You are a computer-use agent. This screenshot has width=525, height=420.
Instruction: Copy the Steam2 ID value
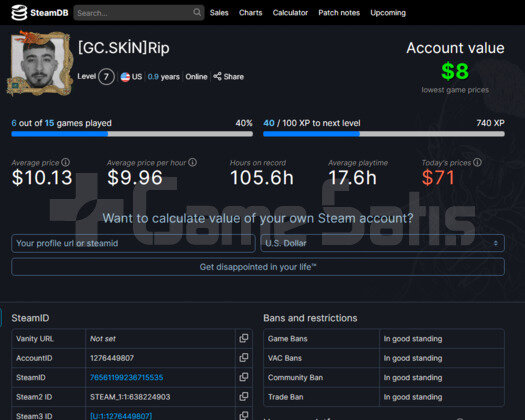[244, 397]
